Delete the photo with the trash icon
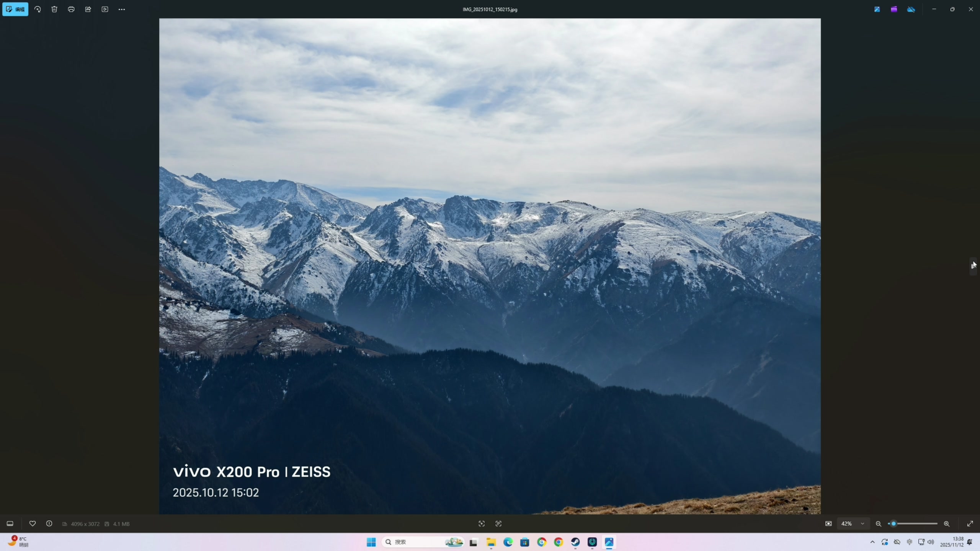Image resolution: width=980 pixels, height=551 pixels. (54, 9)
